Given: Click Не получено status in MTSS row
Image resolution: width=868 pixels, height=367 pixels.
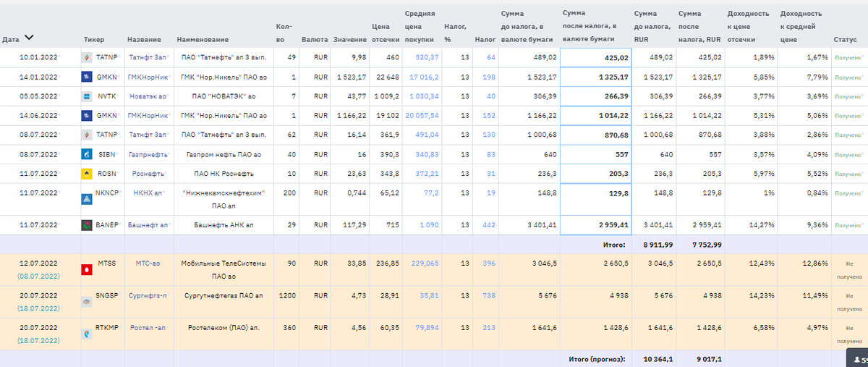Looking at the screenshot, I should (850, 270).
